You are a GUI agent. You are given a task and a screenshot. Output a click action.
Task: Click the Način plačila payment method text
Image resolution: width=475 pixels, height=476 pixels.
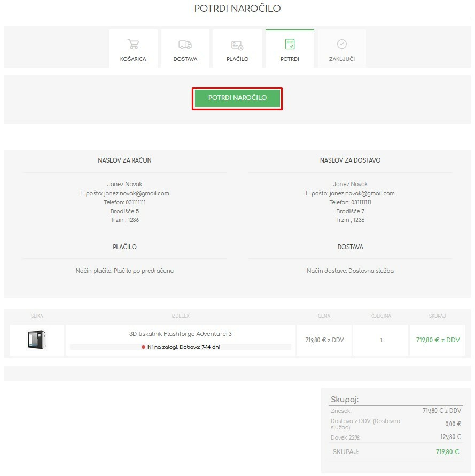[x=124, y=271]
